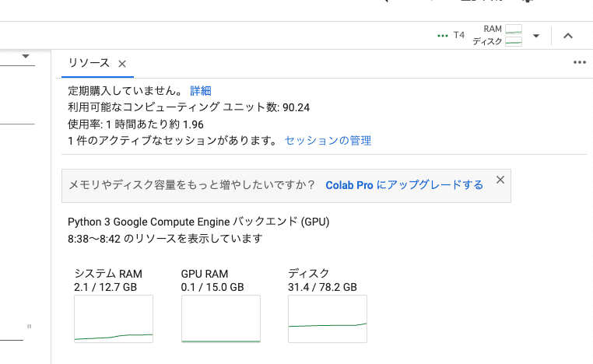Image resolution: width=593 pixels, height=364 pixels.
Task: Click Colab Pro にアップグレードする link
Action: point(404,185)
